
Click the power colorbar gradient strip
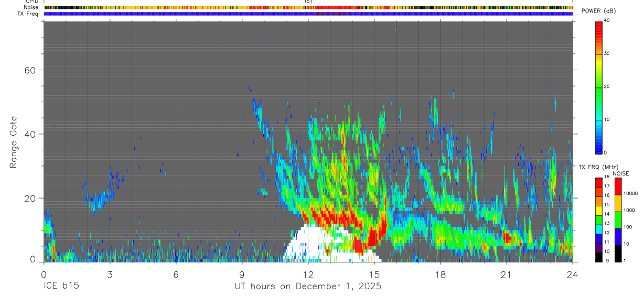pyautogui.click(x=599, y=87)
